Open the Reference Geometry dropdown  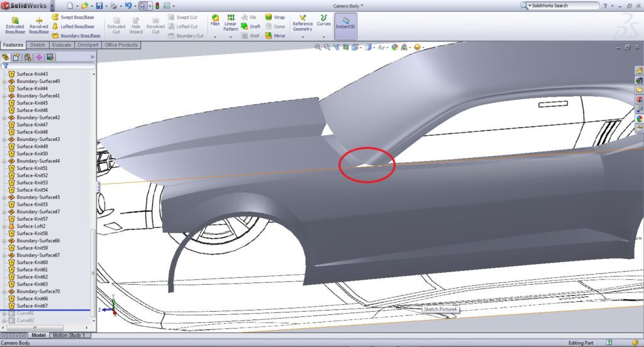tap(303, 38)
